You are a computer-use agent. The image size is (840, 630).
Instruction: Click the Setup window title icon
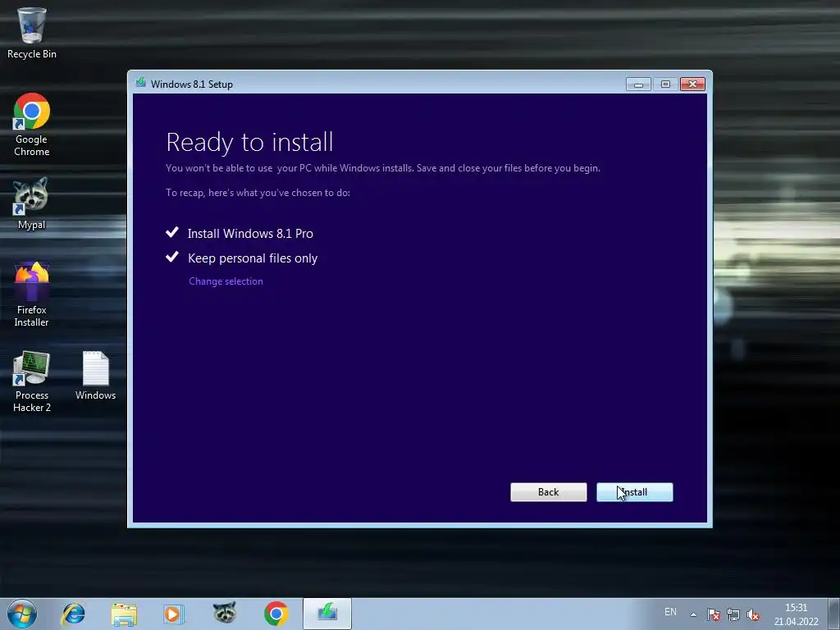(141, 83)
